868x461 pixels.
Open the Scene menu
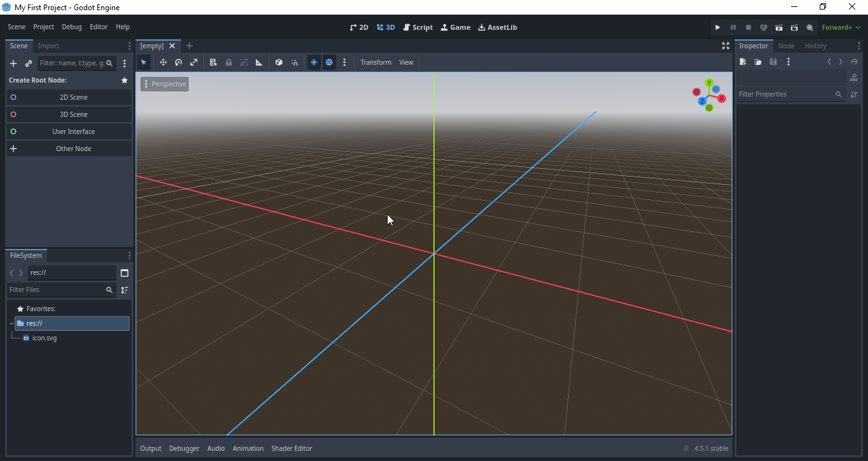pyautogui.click(x=17, y=27)
